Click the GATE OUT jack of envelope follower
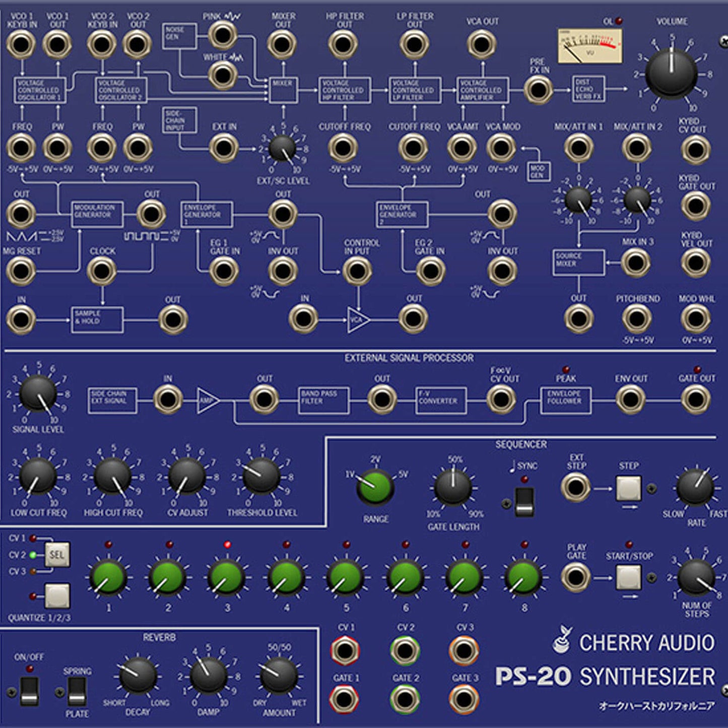 (x=696, y=400)
